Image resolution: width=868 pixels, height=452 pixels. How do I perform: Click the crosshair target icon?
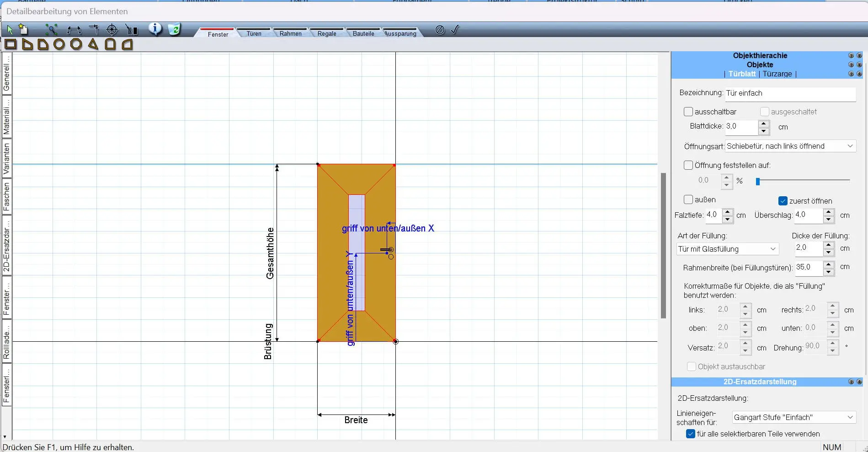coord(112,30)
